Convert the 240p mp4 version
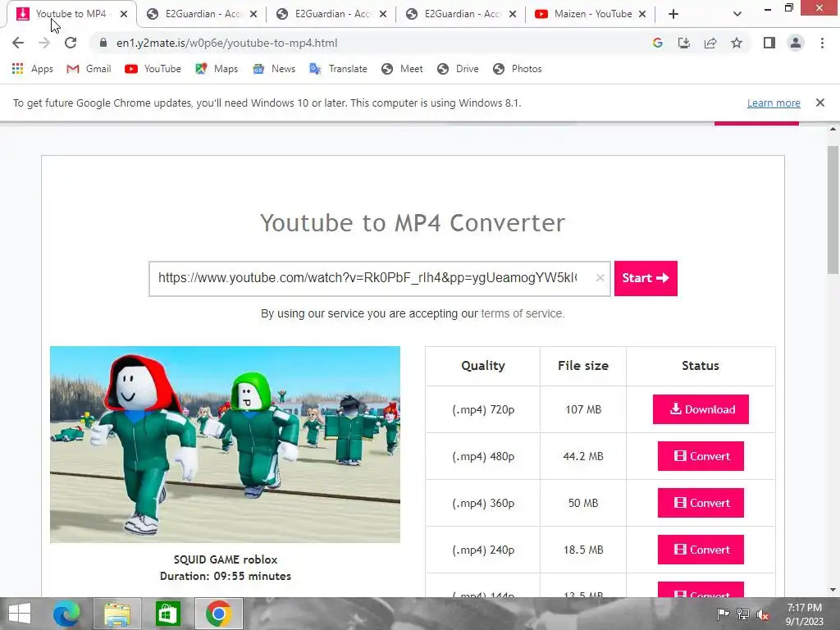 (x=701, y=549)
